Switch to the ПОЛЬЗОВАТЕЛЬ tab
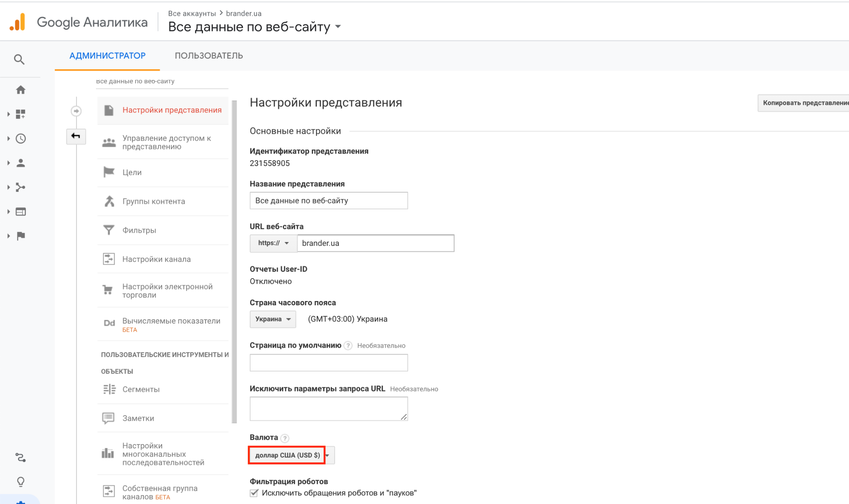The width and height of the screenshot is (849, 504). pyautogui.click(x=209, y=56)
